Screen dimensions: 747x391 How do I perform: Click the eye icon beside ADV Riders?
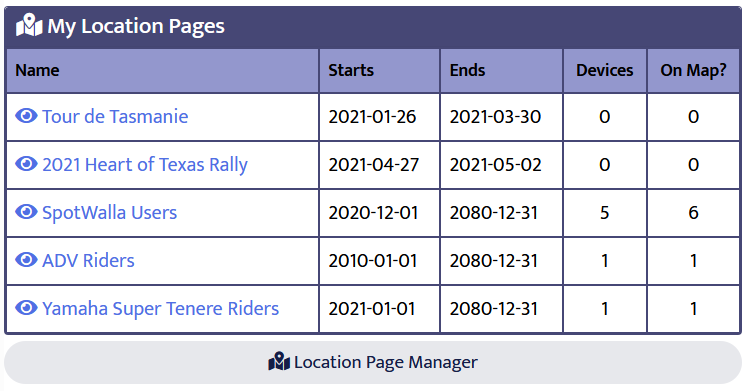click(26, 260)
